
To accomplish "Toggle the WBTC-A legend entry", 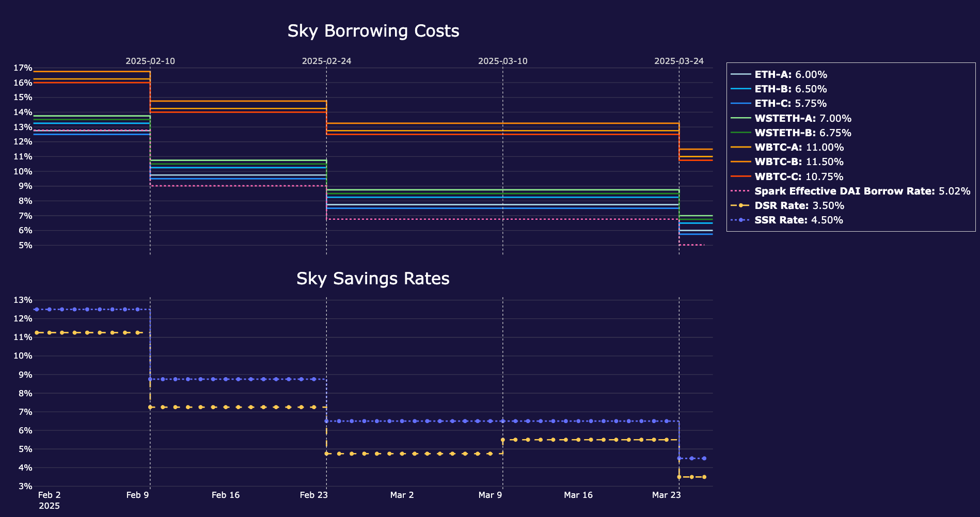I will pyautogui.click(x=788, y=148).
